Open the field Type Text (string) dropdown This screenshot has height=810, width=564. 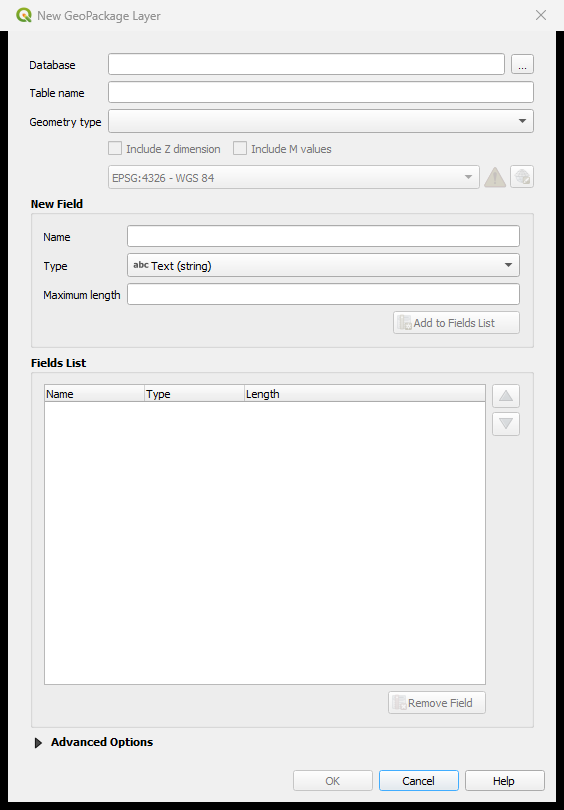tap(323, 266)
